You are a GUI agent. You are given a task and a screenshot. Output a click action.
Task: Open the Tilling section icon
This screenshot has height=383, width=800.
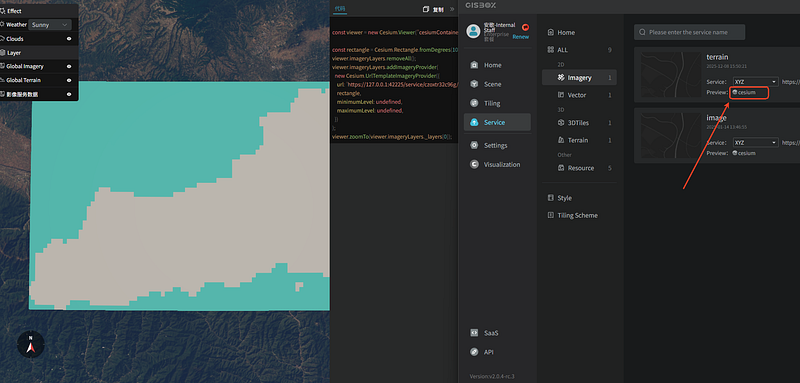pyautogui.click(x=474, y=103)
